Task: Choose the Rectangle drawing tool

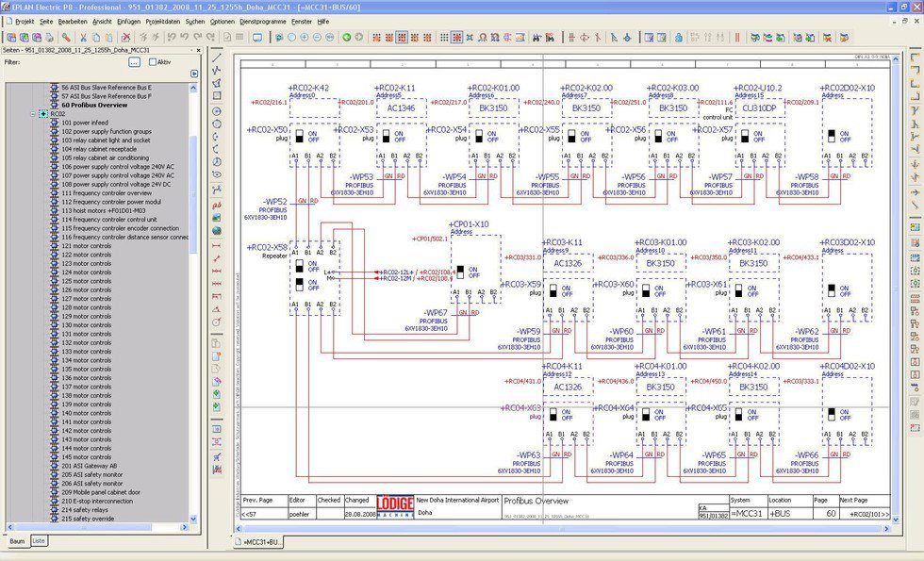Action: (217, 96)
